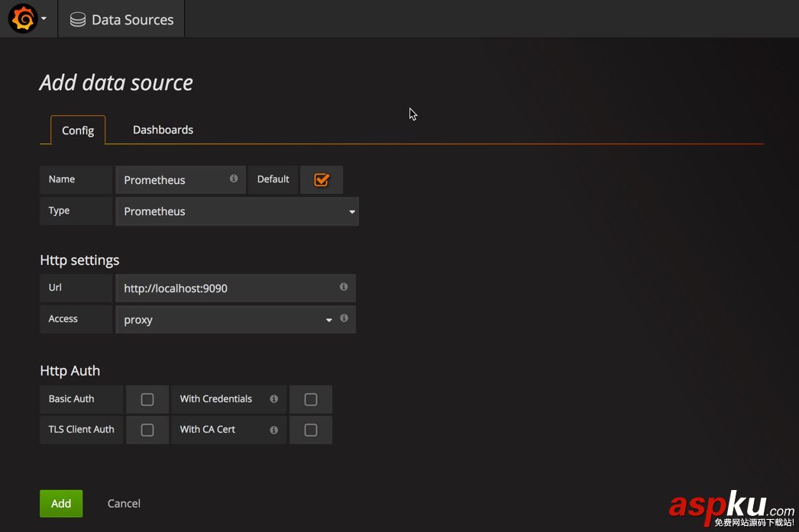Enable the TLS Client Auth checkbox

(147, 430)
